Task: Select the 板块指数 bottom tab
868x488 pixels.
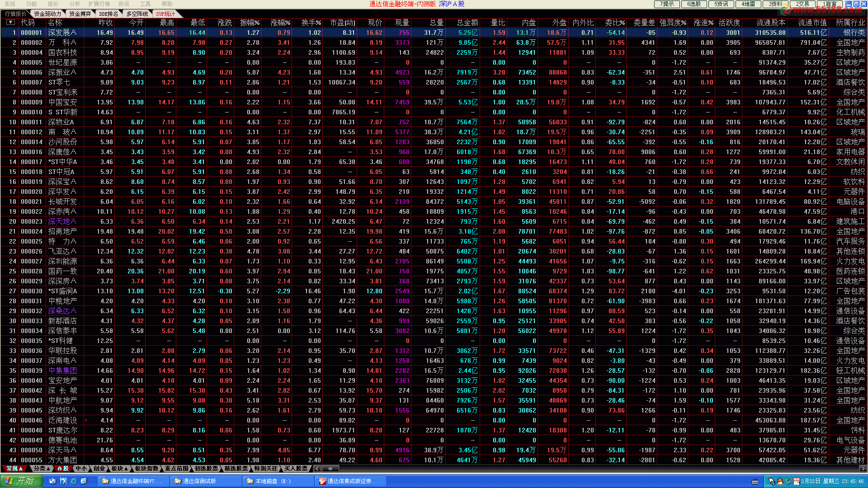Action: (x=147, y=469)
